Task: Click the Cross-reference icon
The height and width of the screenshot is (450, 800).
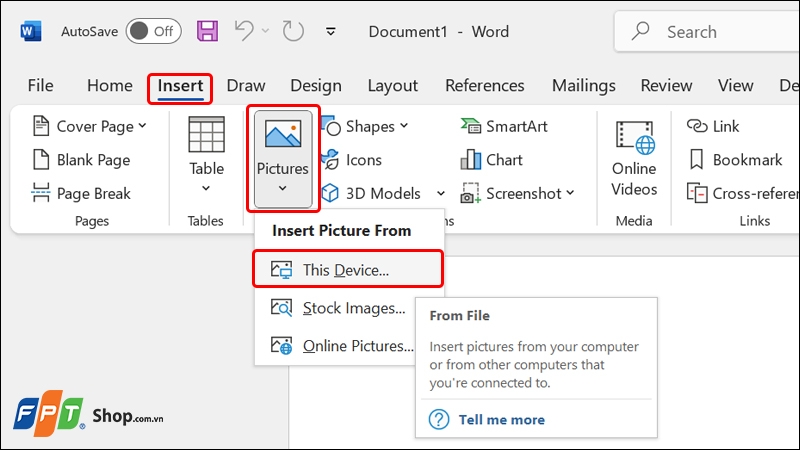Action: (697, 193)
